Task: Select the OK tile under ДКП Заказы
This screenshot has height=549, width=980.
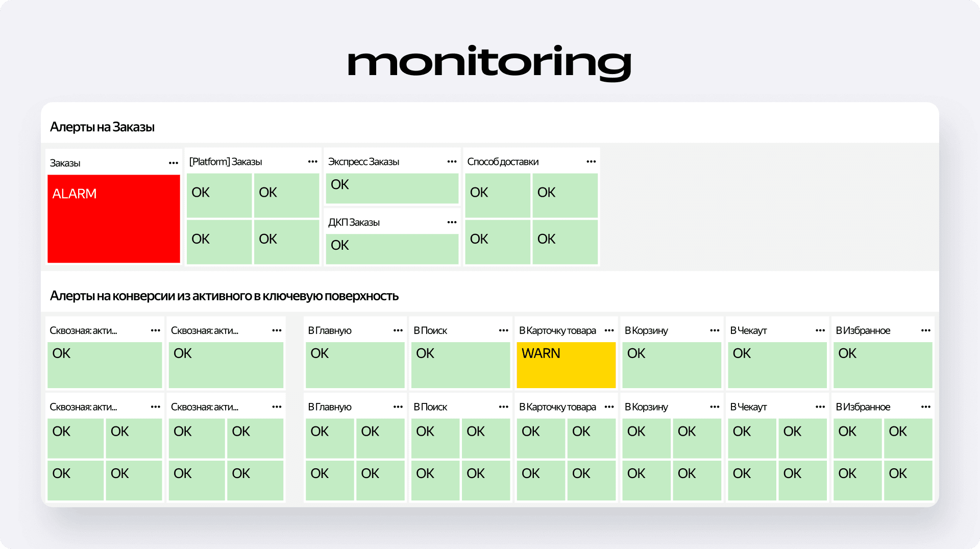Action: point(392,249)
